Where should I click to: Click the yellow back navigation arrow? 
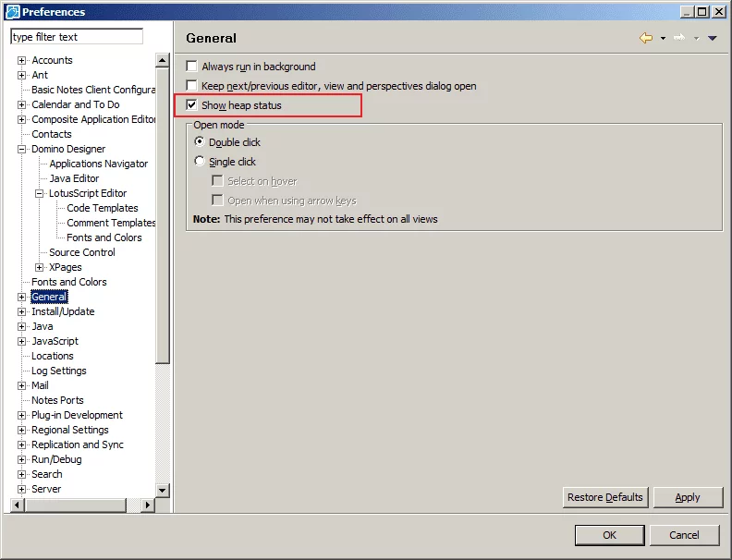tap(645, 38)
